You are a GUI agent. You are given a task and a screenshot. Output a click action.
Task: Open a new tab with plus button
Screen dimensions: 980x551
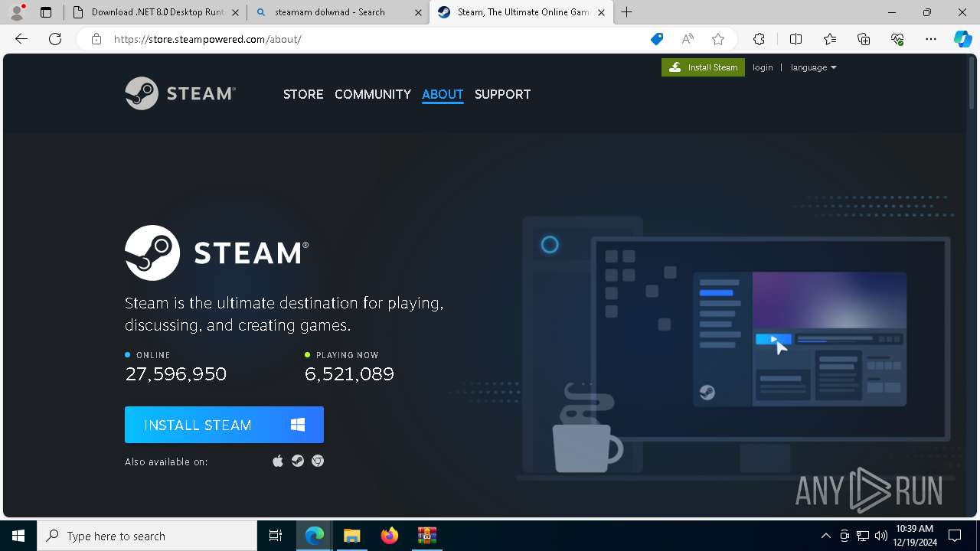[627, 12]
